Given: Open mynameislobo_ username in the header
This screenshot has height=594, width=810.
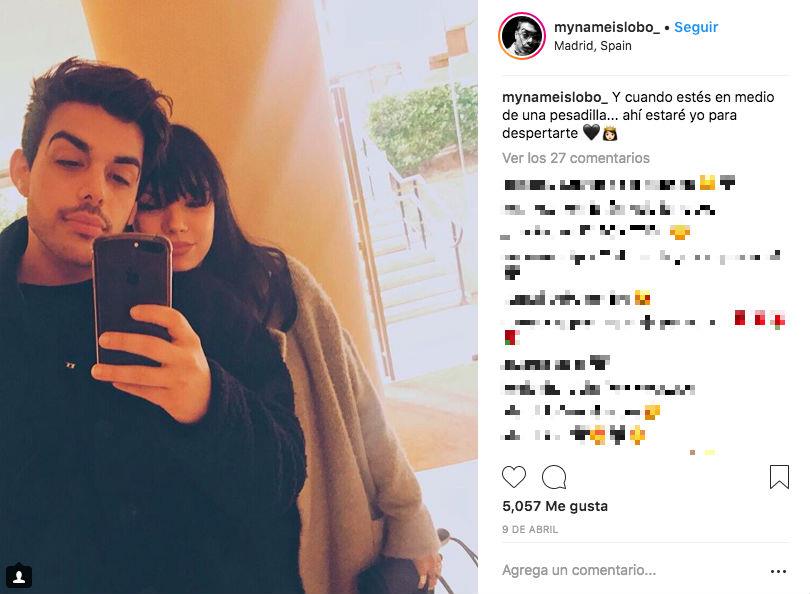Looking at the screenshot, I should click(x=606, y=27).
